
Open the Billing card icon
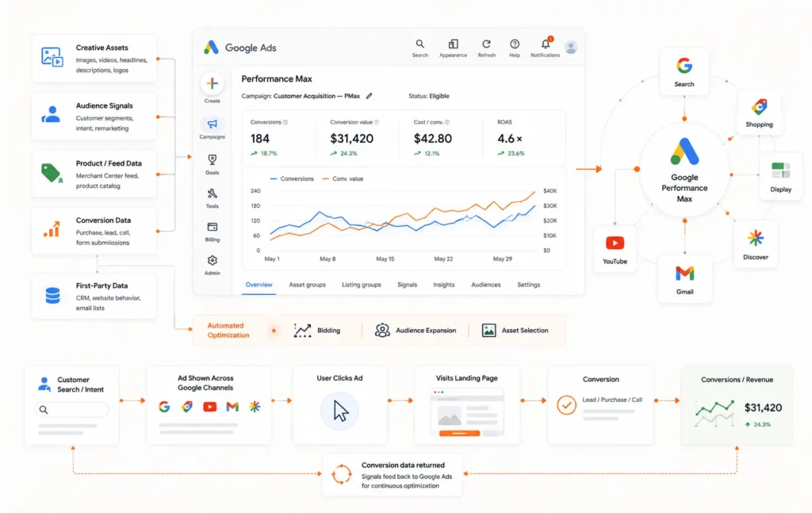(x=212, y=228)
